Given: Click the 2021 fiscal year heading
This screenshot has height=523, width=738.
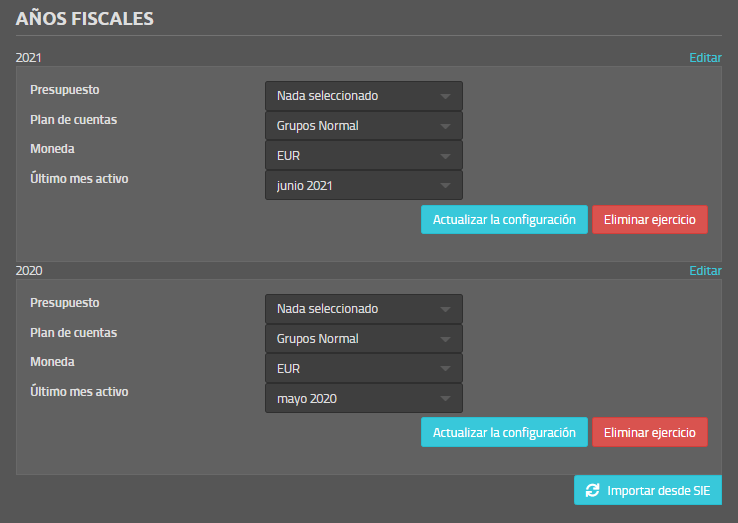Looking at the screenshot, I should pos(29,57).
